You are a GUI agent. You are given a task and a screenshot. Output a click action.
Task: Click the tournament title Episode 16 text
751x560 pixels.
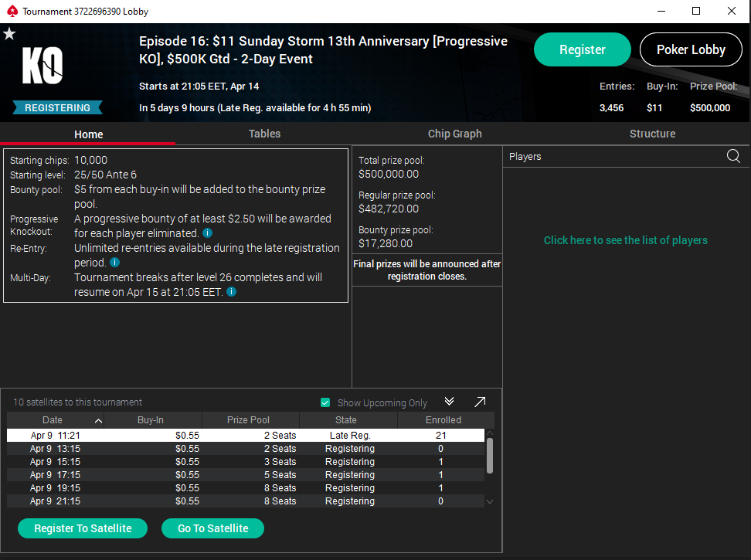coord(323,49)
